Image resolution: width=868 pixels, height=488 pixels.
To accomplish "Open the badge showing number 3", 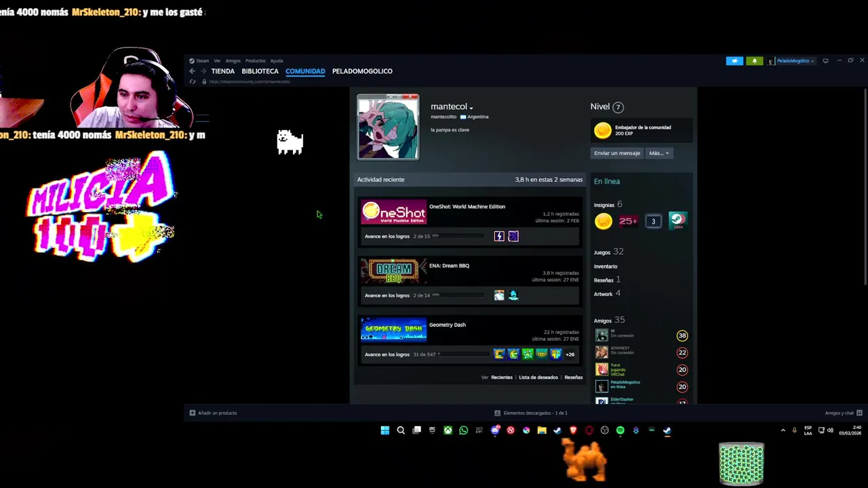I will (x=653, y=221).
